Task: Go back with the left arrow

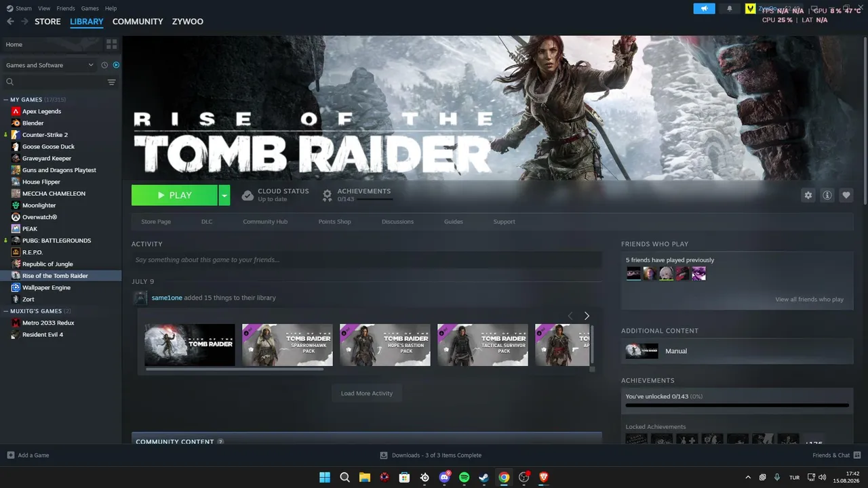Action: coord(10,22)
